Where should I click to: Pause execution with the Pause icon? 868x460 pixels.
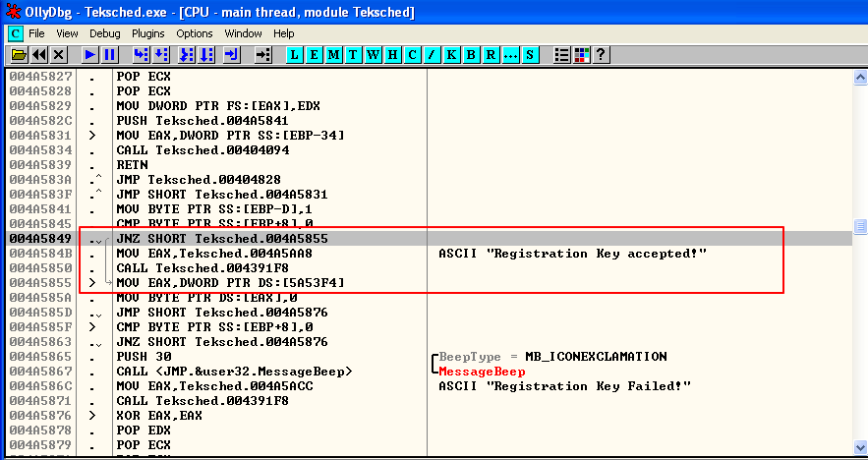pyautogui.click(x=110, y=54)
